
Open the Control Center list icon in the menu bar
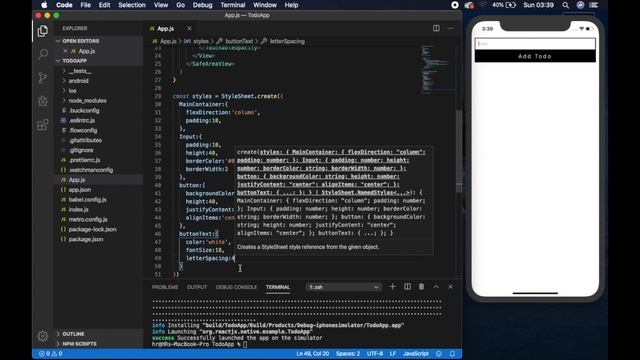point(594,5)
